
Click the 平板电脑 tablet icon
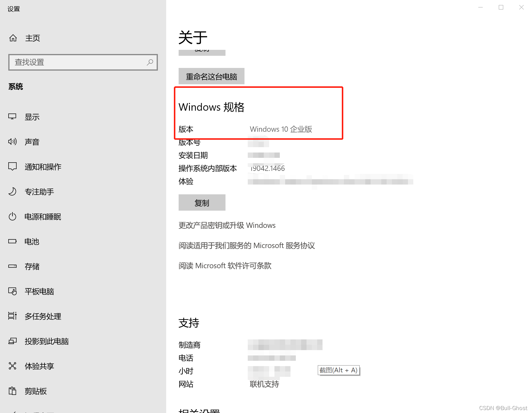[12, 291]
